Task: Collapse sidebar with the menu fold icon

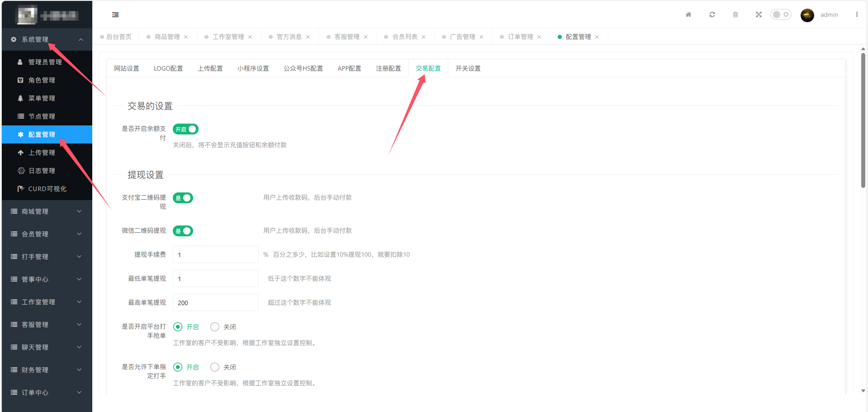Action: pyautogui.click(x=115, y=15)
